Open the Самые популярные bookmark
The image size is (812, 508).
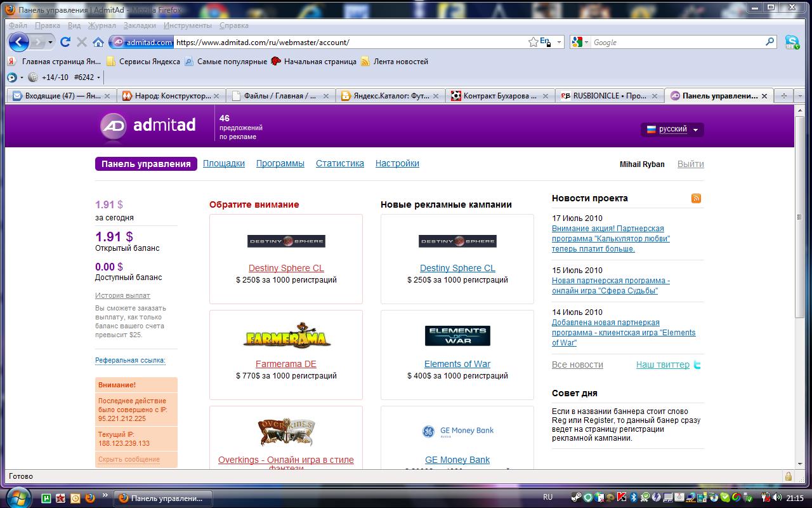pos(226,62)
